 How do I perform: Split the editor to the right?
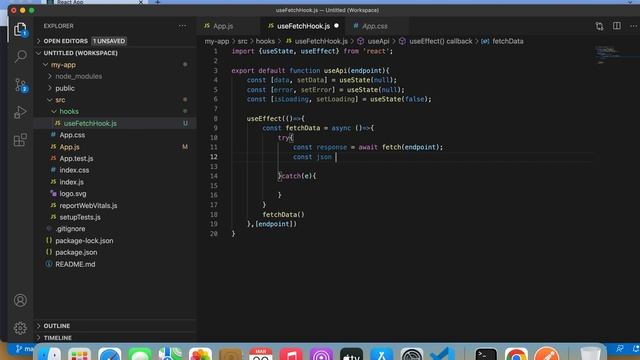[617, 26]
